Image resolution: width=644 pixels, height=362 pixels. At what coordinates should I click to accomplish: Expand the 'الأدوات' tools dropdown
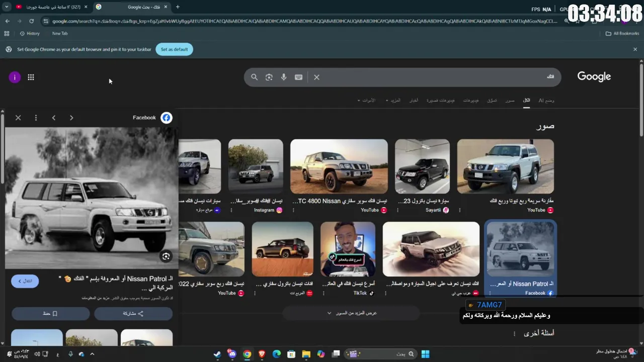pos(366,101)
